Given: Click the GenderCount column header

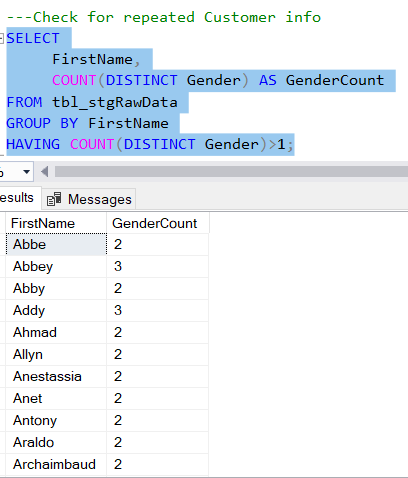Looking at the screenshot, I should 158,223.
